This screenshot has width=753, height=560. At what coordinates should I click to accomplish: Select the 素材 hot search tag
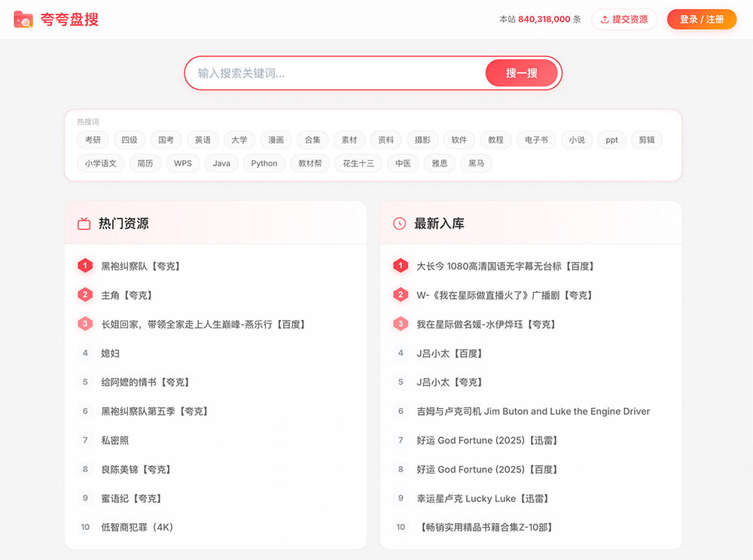click(349, 140)
